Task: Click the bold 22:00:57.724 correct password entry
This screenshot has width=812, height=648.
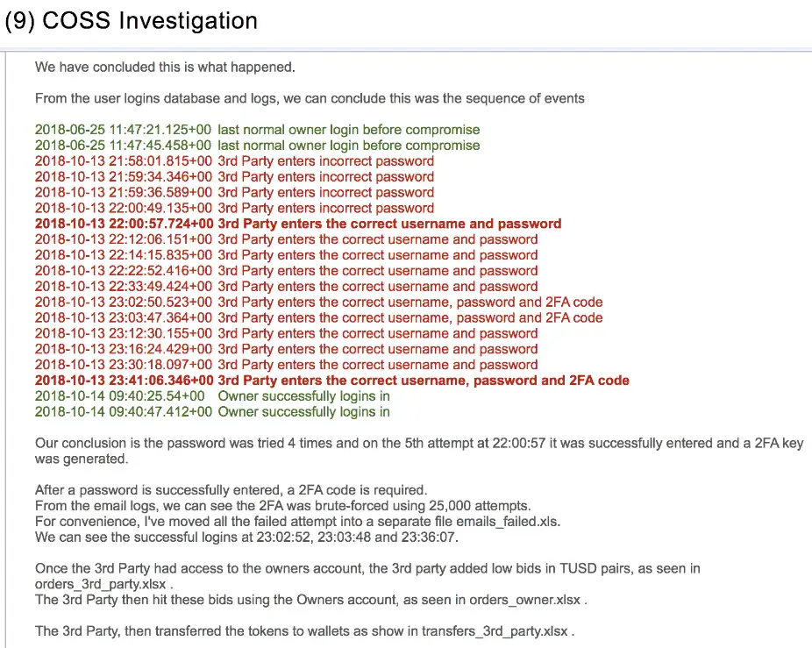Action: 298,224
